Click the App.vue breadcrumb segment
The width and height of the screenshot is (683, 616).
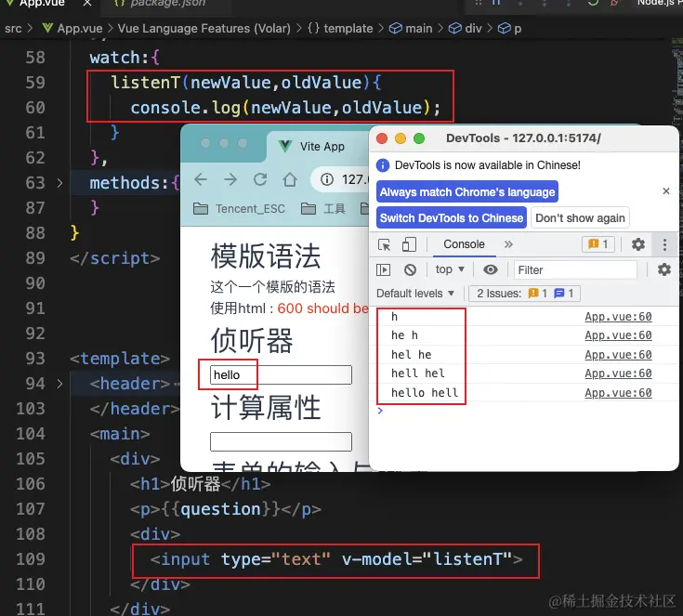point(72,29)
